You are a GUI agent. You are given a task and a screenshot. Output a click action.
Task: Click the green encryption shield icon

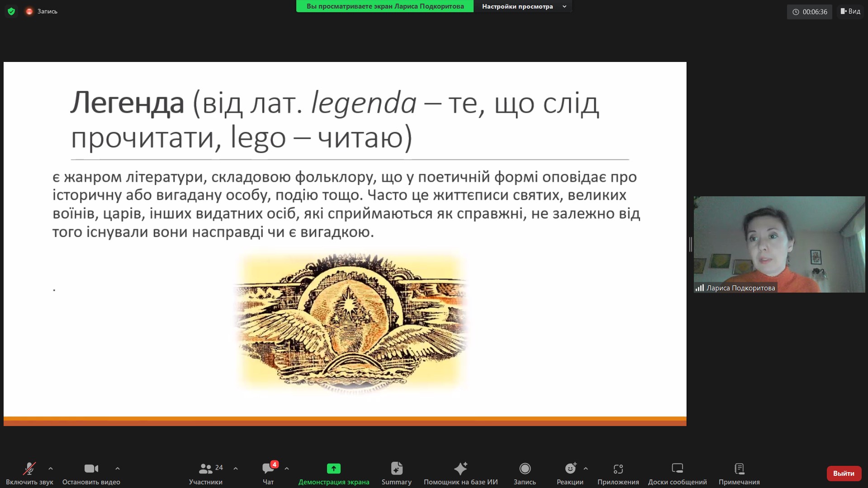(11, 11)
